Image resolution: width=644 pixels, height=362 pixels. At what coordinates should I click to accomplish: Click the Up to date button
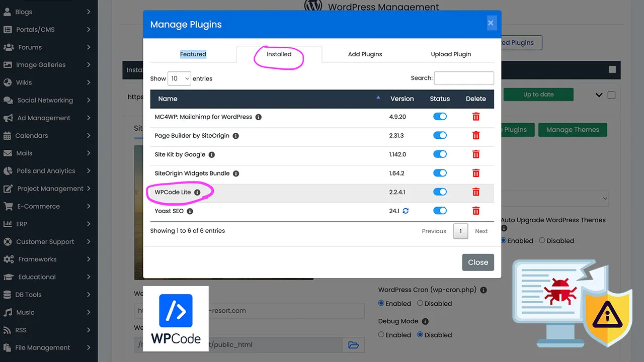click(x=538, y=95)
